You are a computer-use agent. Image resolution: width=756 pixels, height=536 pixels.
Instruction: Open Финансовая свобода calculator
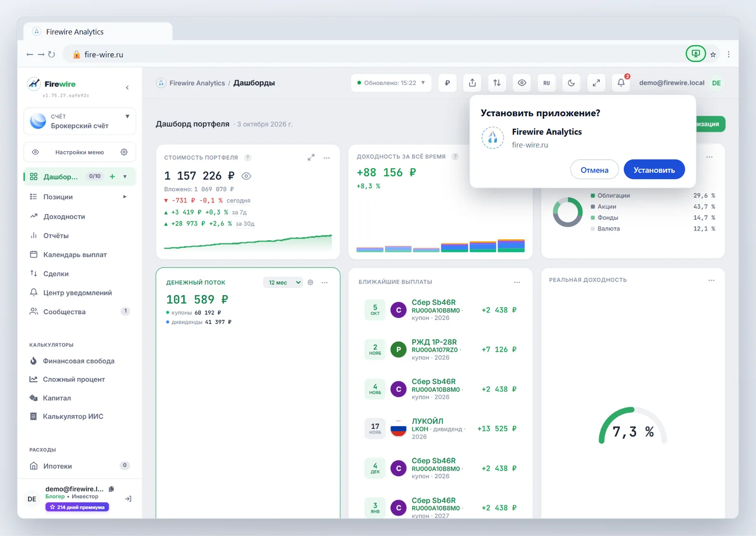click(x=80, y=361)
